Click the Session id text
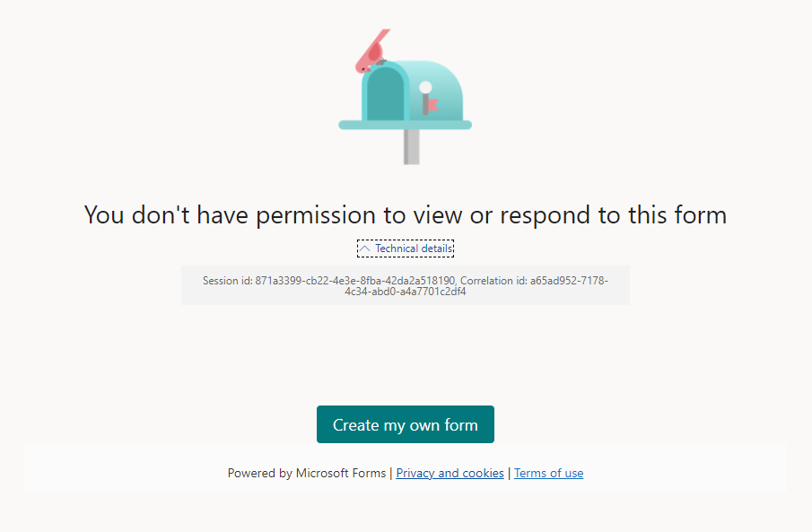The image size is (812, 532). click(329, 281)
